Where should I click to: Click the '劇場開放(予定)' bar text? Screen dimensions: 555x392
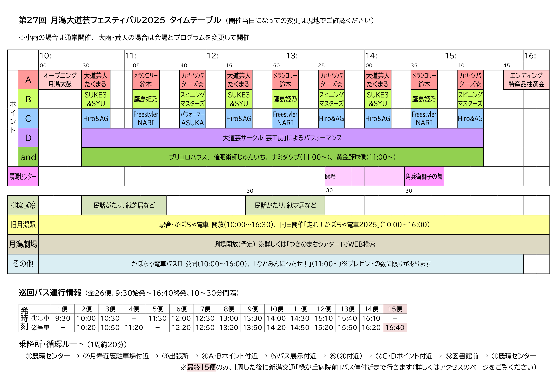point(294,244)
